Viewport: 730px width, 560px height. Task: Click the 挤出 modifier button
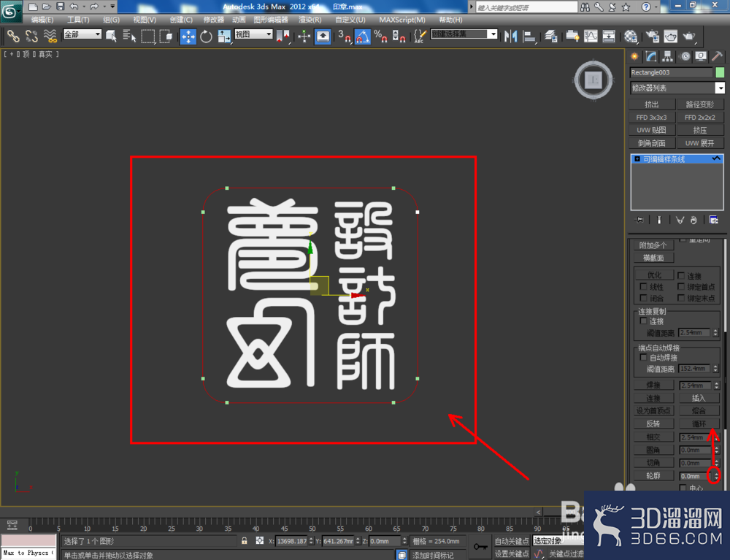pos(652,104)
